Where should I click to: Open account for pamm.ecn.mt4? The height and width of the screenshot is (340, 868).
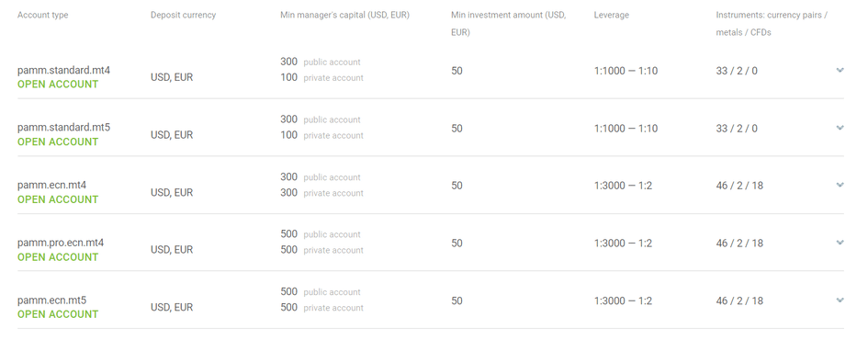pos(58,199)
